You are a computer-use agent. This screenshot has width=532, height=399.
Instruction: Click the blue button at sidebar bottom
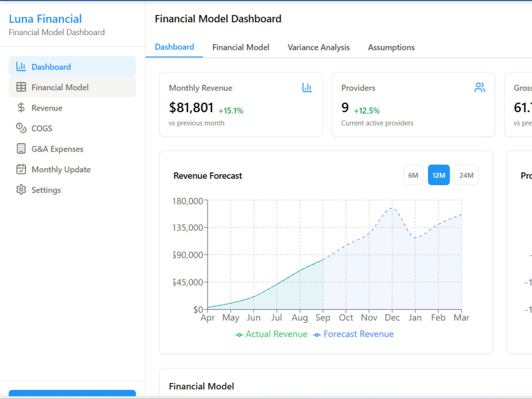pyautogui.click(x=72, y=393)
